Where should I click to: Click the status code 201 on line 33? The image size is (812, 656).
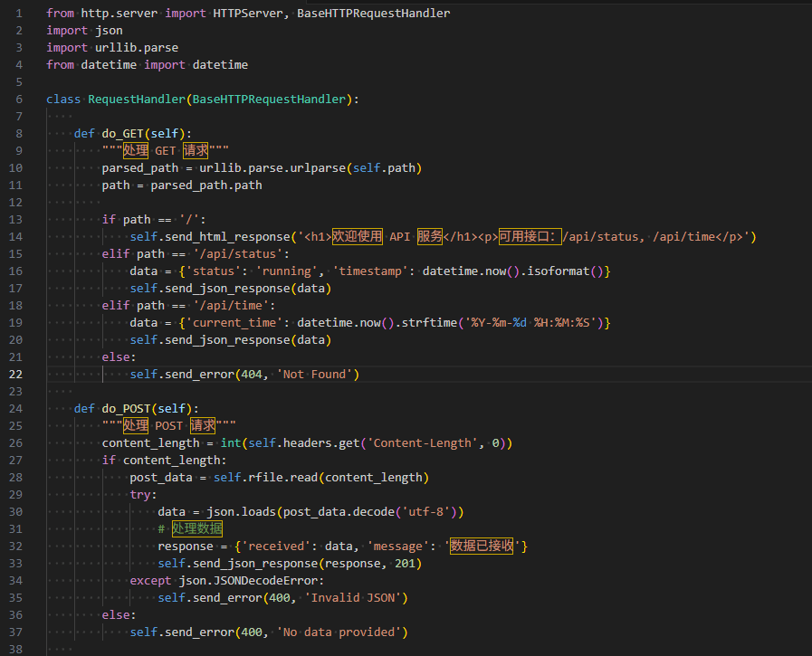[405, 564]
